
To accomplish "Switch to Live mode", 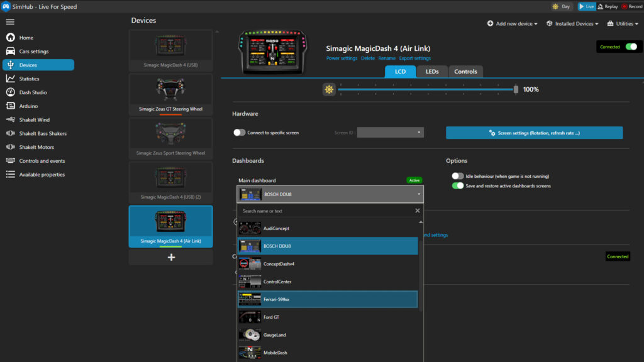I will click(587, 6).
